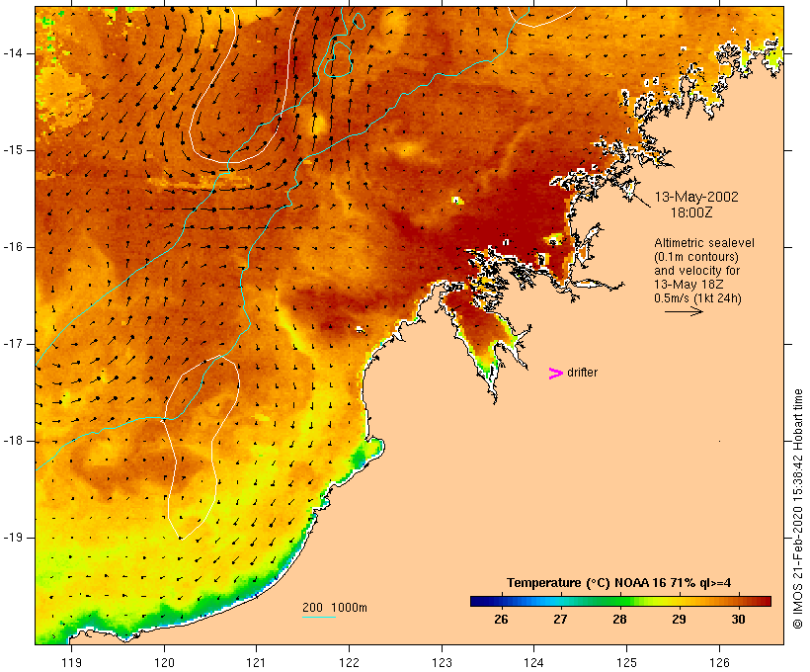Click the '-18' latitude axis label
810x672 pixels.
[x=12, y=441]
